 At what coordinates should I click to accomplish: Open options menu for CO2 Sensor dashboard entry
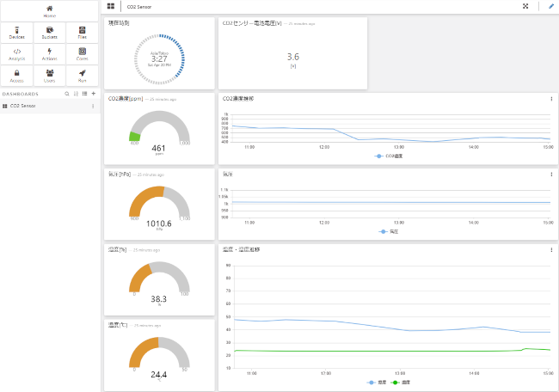coord(93,106)
